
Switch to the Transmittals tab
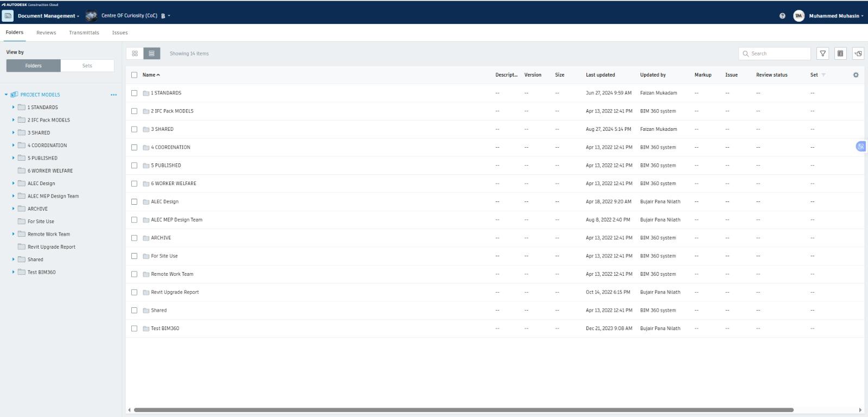coord(84,33)
